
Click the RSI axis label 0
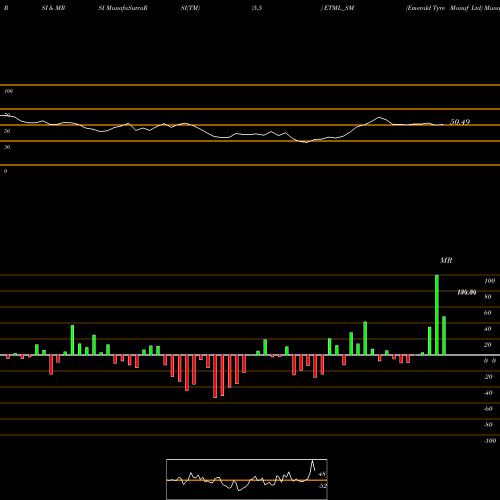5,171
